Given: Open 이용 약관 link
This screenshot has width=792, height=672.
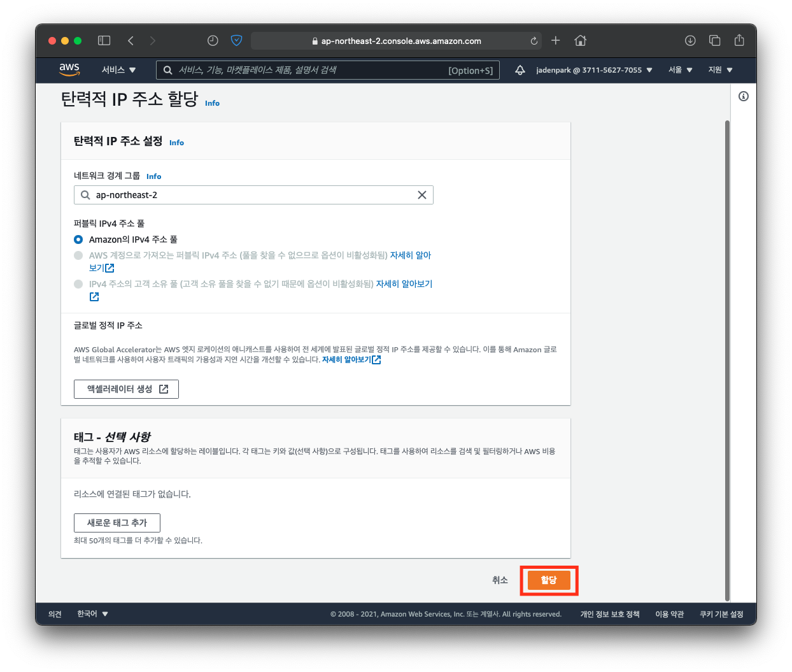Looking at the screenshot, I should tap(670, 614).
